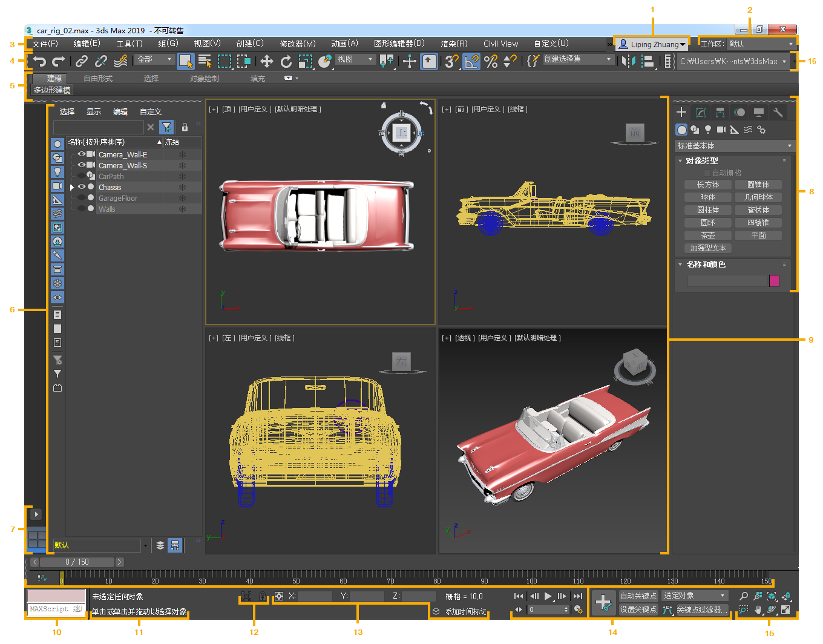
Task: Click the 自动关键点 Auto Key button
Action: pos(638,596)
